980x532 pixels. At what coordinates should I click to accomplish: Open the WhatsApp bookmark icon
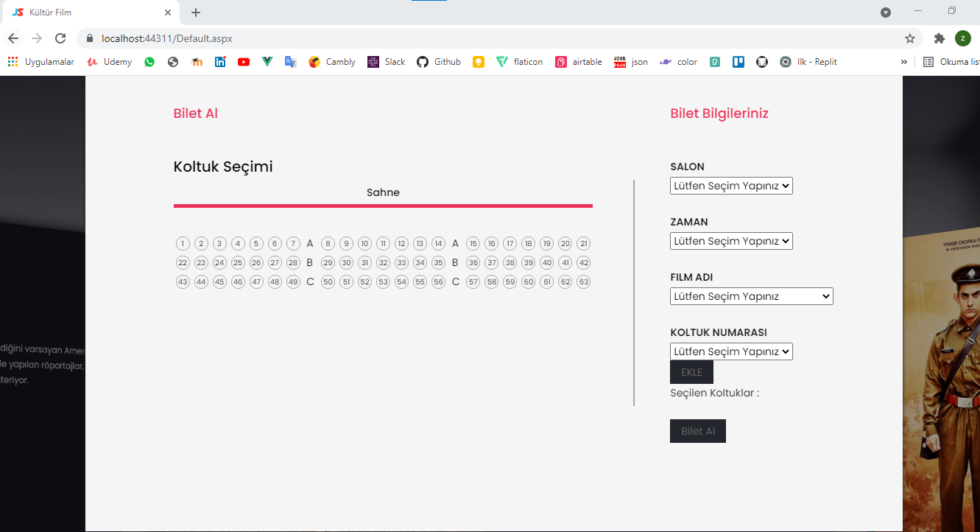tap(149, 62)
